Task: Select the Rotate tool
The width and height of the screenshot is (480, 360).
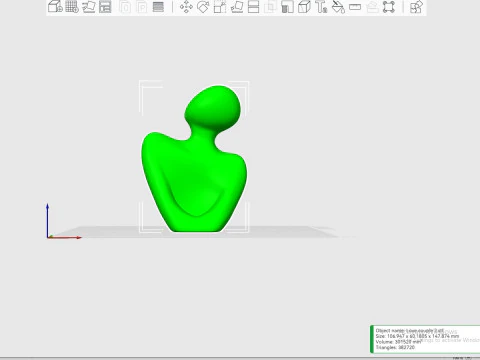Action: tap(203, 7)
